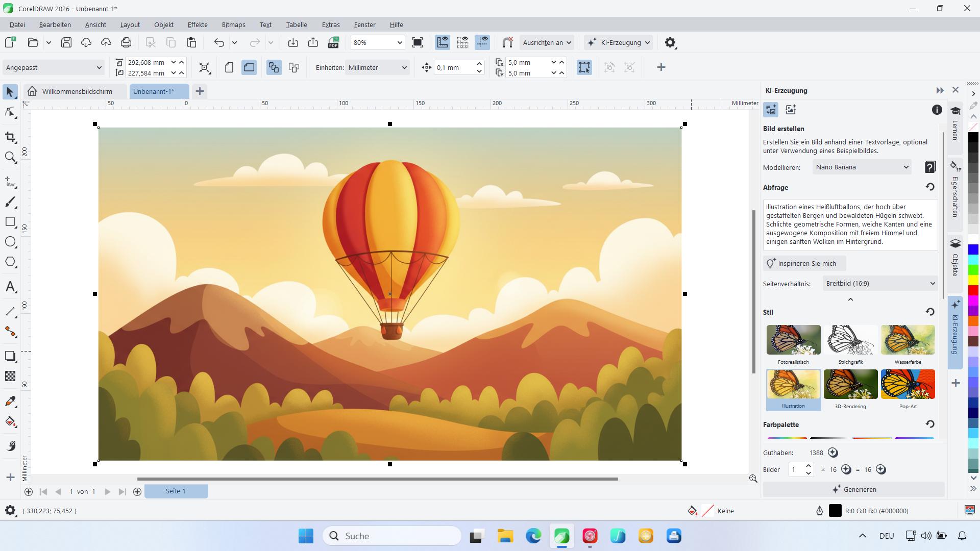The height and width of the screenshot is (551, 980).
Task: Toggle guideline visibility in the toolbar
Action: coord(482,42)
